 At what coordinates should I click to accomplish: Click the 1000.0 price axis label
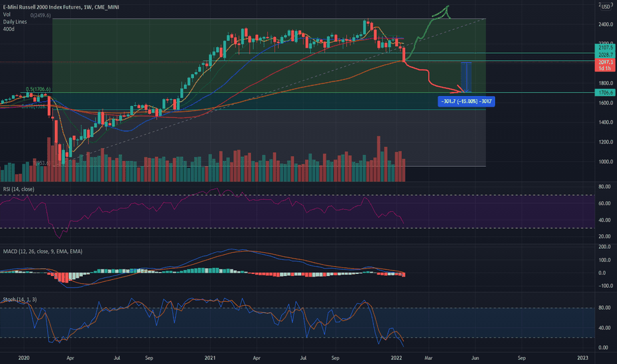click(x=606, y=161)
